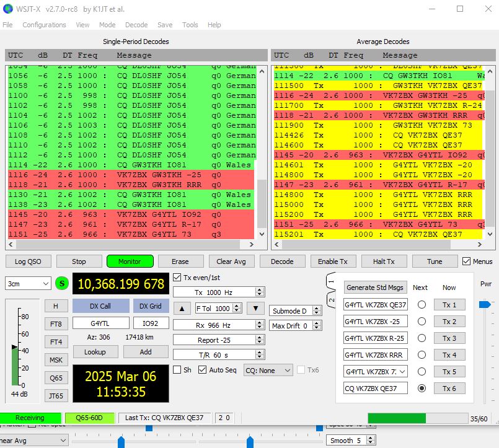Open the Save menu
This screenshot has width=499, height=448.
coord(165,25)
